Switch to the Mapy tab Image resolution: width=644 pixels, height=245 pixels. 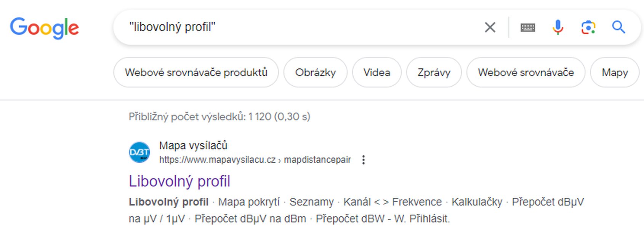tap(614, 72)
